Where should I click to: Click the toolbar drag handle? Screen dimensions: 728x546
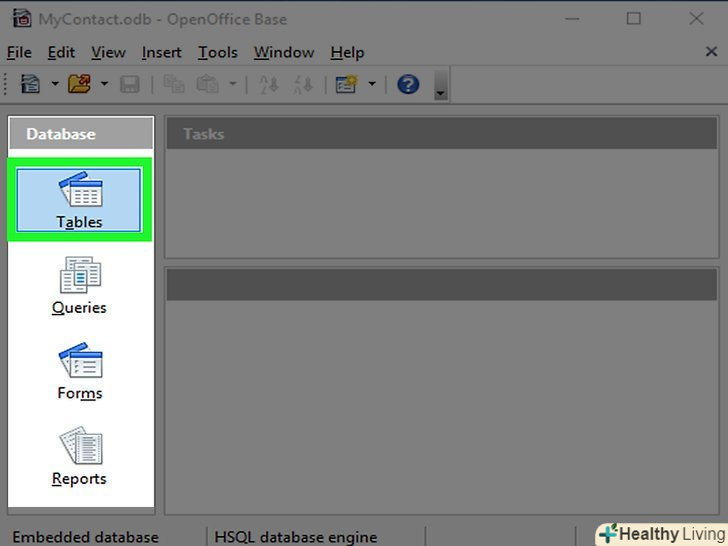(x=6, y=84)
